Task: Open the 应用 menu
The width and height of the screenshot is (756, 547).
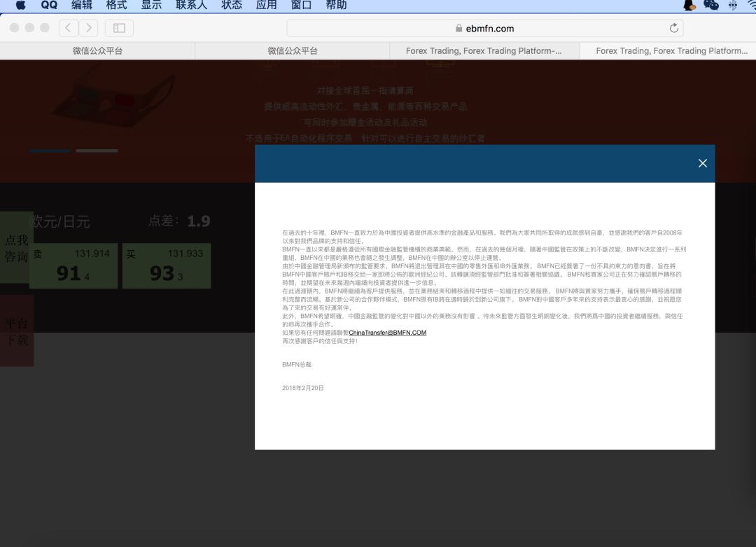Action: pyautogui.click(x=266, y=6)
